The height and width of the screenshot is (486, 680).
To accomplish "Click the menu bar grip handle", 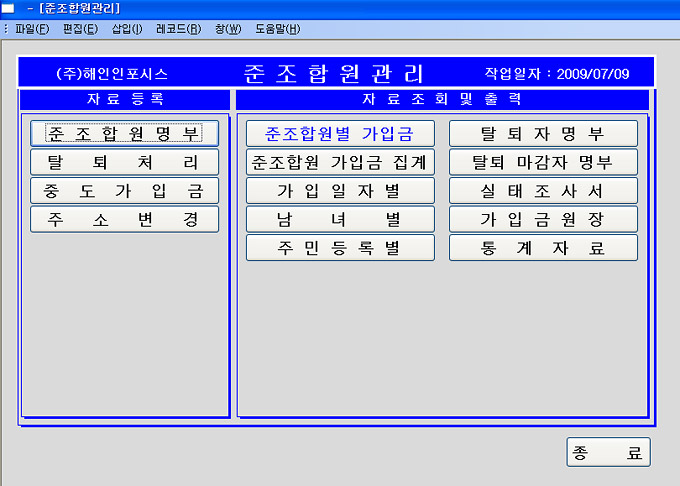I will pos(6,29).
